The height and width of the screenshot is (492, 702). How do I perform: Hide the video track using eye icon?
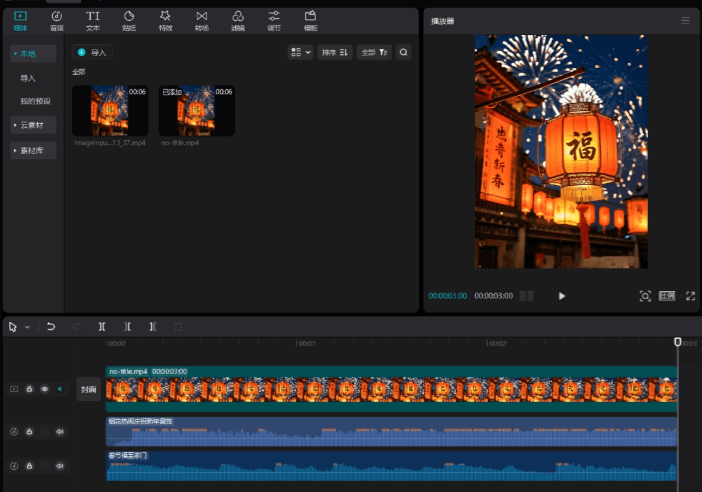coord(44,389)
